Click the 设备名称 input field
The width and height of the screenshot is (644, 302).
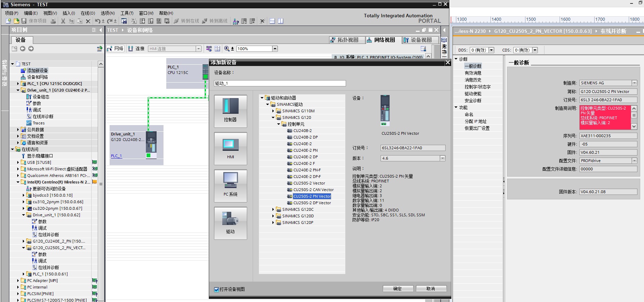click(280, 83)
